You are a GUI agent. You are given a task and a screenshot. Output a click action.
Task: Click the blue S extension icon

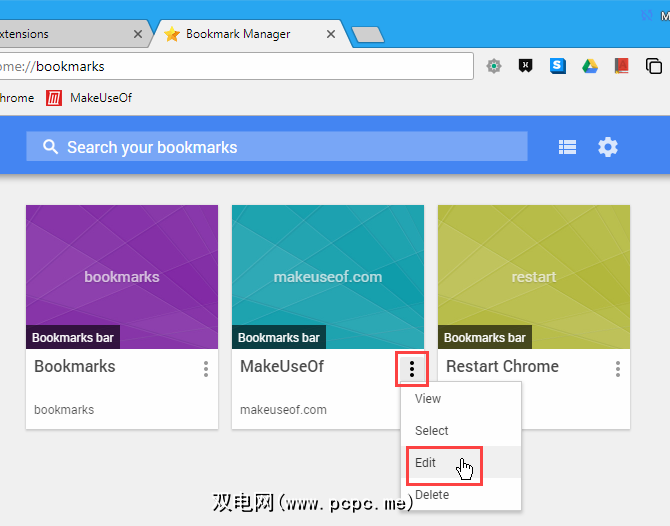558,66
